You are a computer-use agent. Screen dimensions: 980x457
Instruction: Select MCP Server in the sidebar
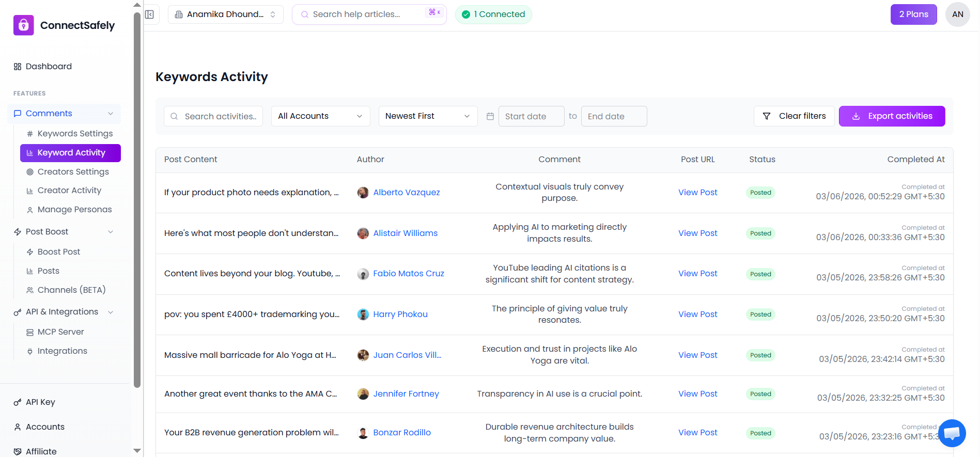(60, 332)
